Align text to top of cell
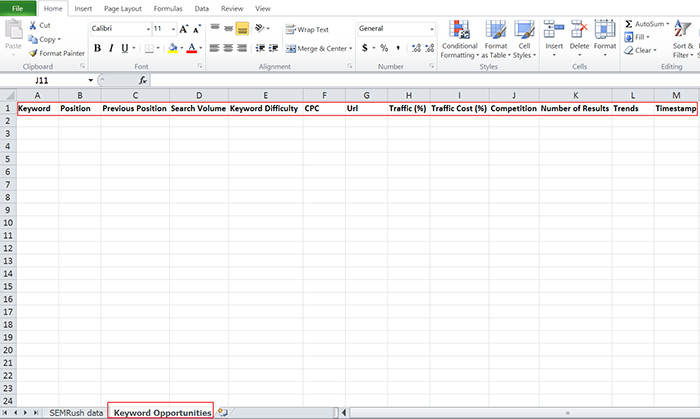Screen dimensions: 700x419 pos(215,28)
